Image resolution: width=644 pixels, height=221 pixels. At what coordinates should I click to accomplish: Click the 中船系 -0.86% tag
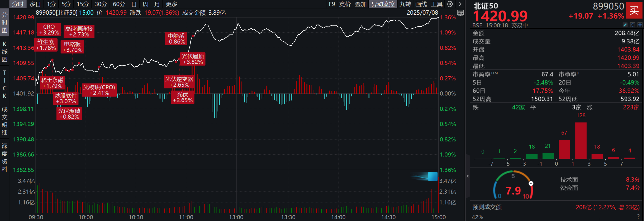coord(176,39)
